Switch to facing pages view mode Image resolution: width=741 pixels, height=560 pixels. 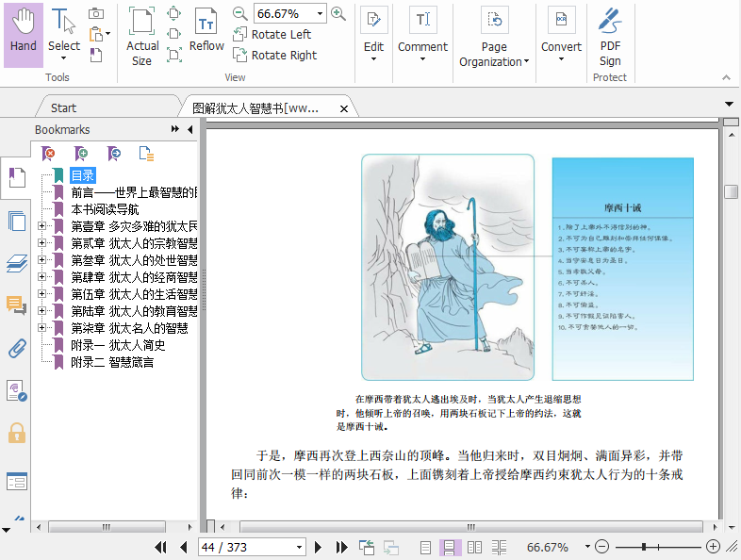pyautogui.click(x=475, y=547)
